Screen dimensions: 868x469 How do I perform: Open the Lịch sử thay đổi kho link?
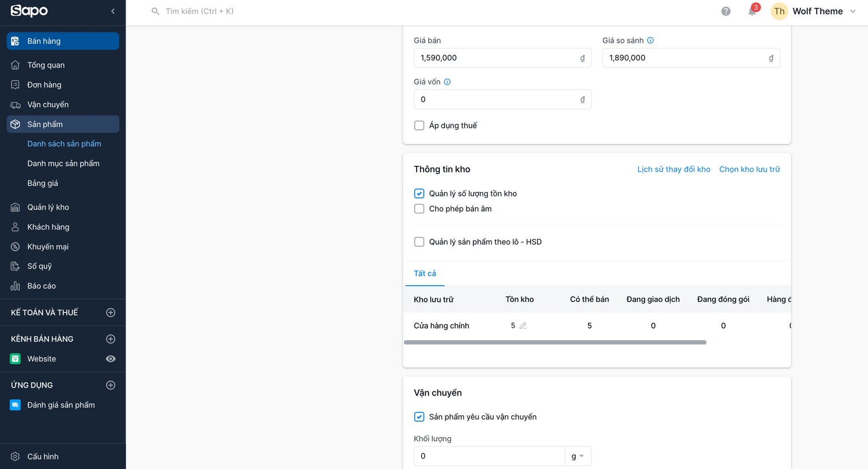674,169
